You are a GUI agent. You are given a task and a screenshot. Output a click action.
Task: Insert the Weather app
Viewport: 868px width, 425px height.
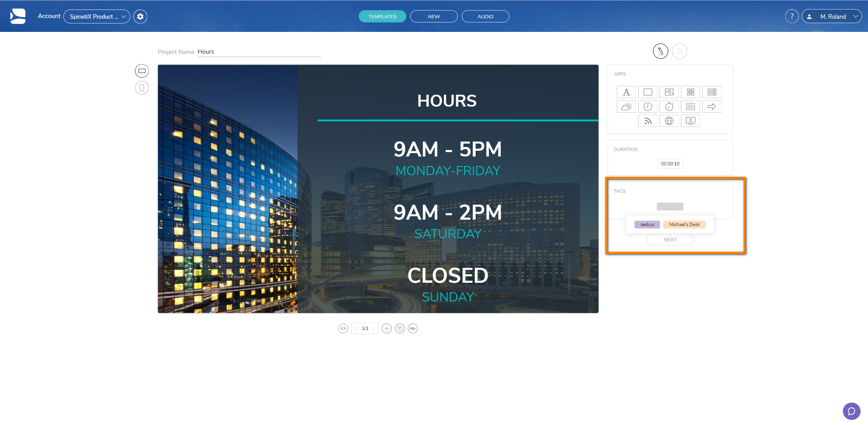pos(626,107)
